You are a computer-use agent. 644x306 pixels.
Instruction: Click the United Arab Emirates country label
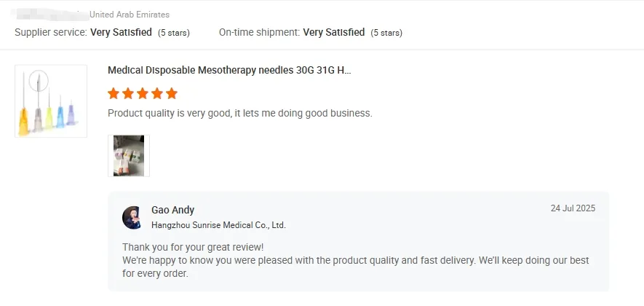[x=130, y=15]
